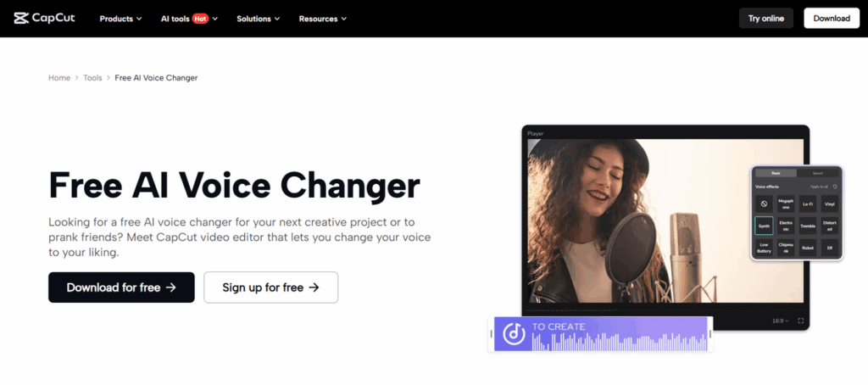Open the Resources menu

pos(323,19)
